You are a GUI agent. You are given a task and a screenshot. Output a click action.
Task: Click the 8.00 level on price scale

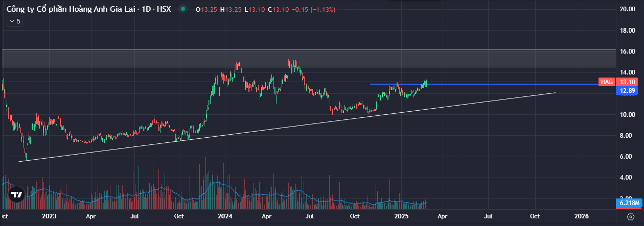click(627, 136)
